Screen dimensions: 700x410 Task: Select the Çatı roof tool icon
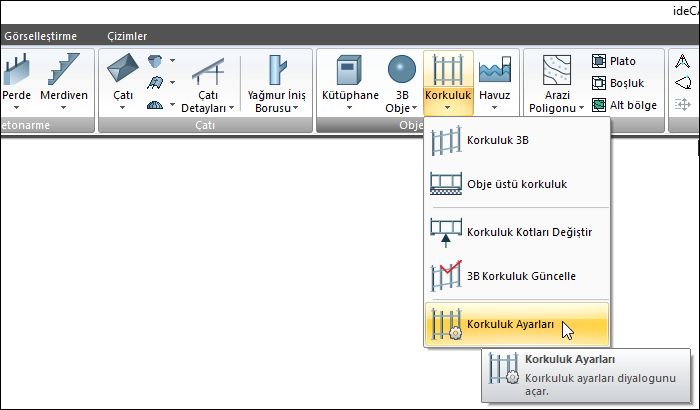tap(123, 68)
